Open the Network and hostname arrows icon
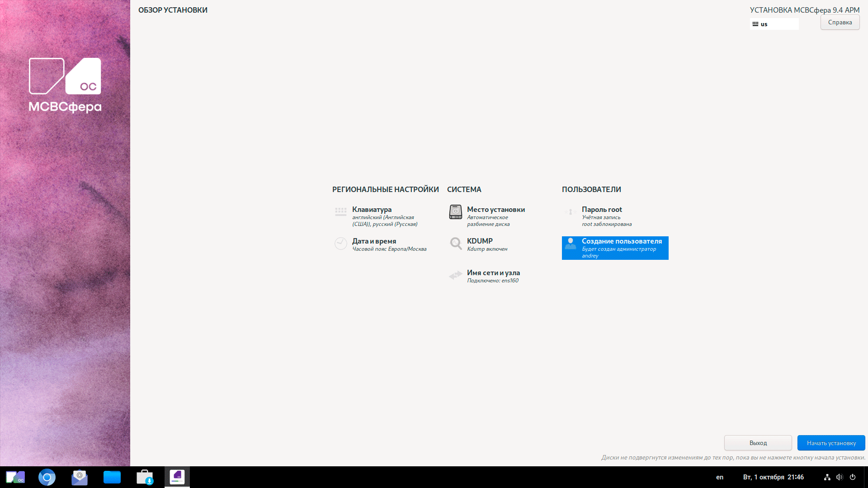This screenshot has width=868, height=488. coord(455,275)
